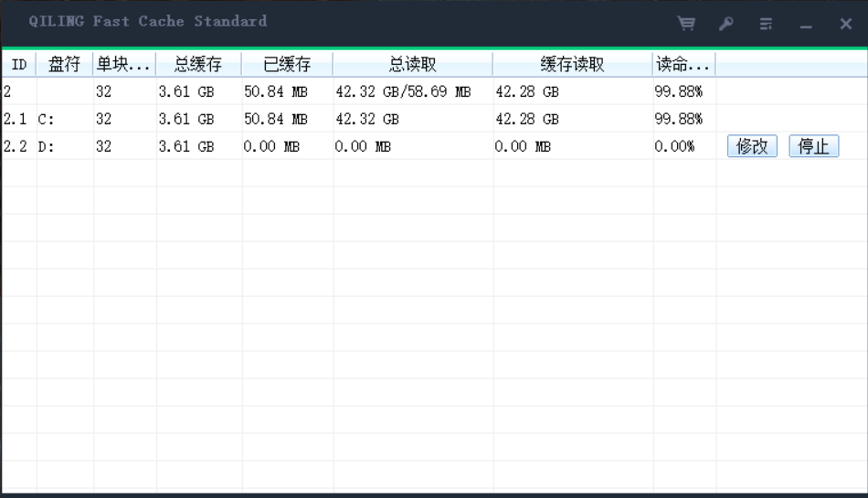Click the key registration icon
Viewport: 868px width, 498px height.
pos(726,23)
